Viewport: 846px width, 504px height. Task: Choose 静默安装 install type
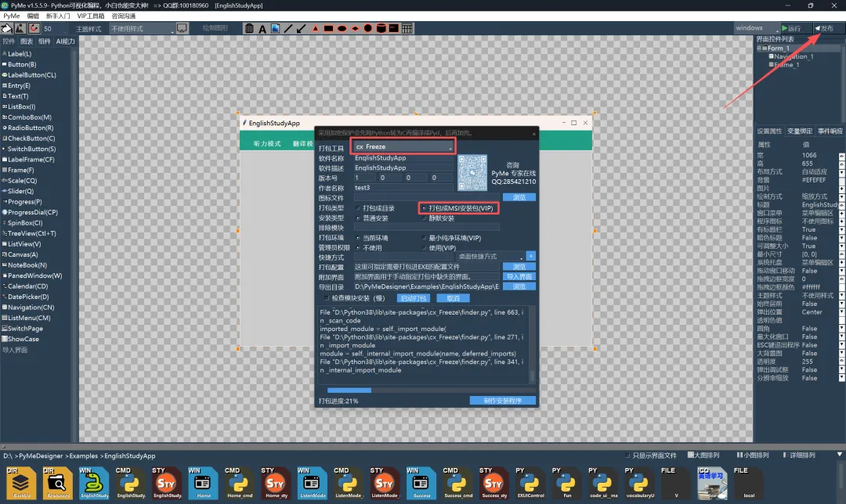point(438,218)
